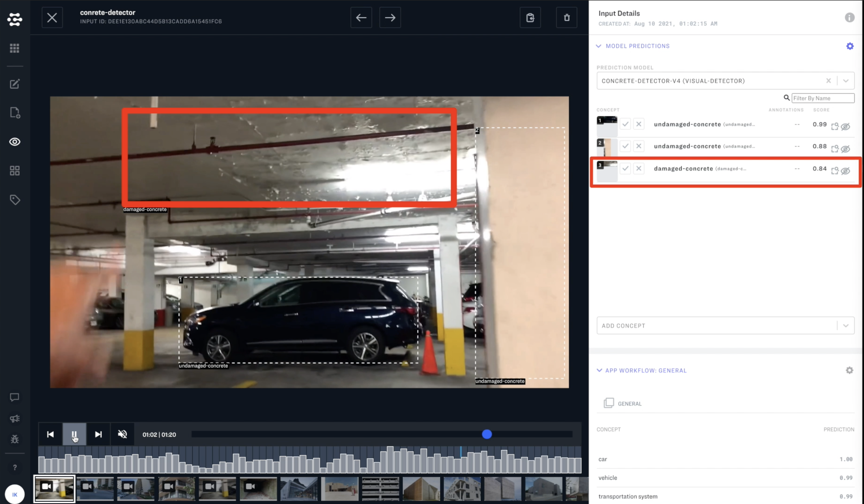Screen dimensions: 864x504
Task: Go to next input with right arrow
Action: tap(390, 18)
